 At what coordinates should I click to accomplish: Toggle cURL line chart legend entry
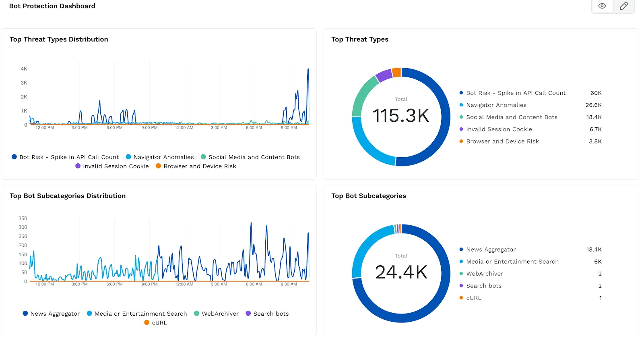(155, 322)
